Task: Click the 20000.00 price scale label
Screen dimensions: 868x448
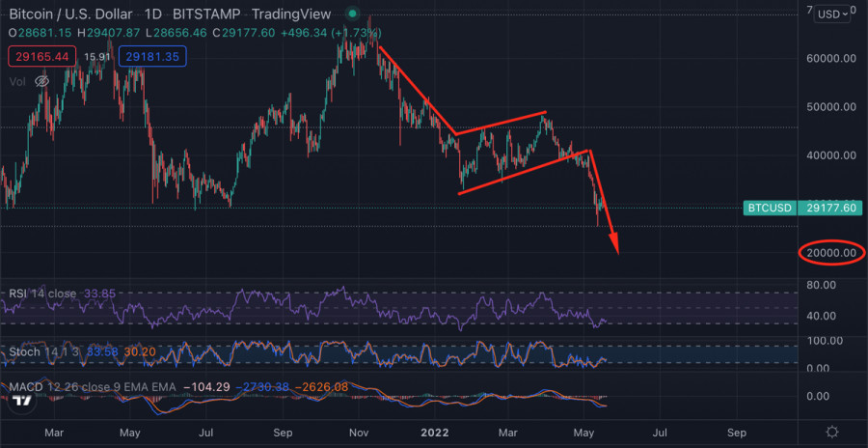Action: tap(831, 253)
